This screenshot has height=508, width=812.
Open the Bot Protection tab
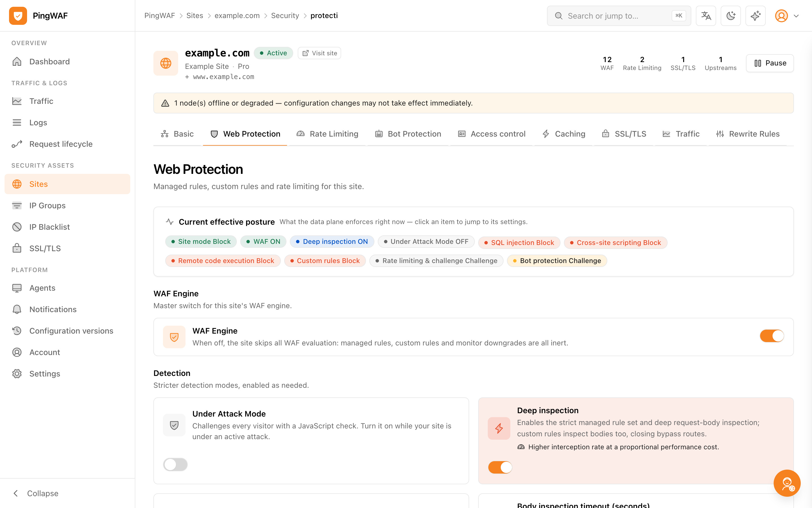(408, 134)
